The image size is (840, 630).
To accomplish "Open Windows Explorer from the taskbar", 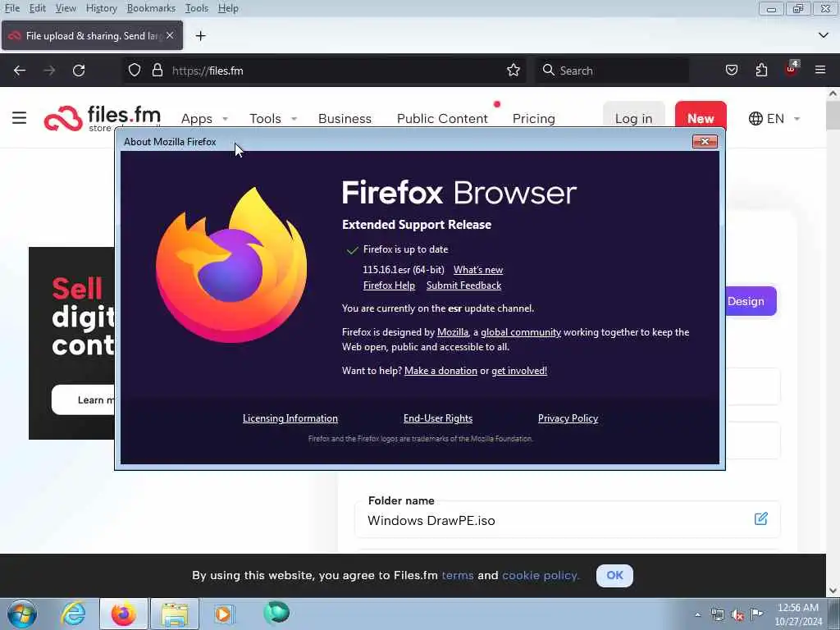I will click(x=175, y=614).
